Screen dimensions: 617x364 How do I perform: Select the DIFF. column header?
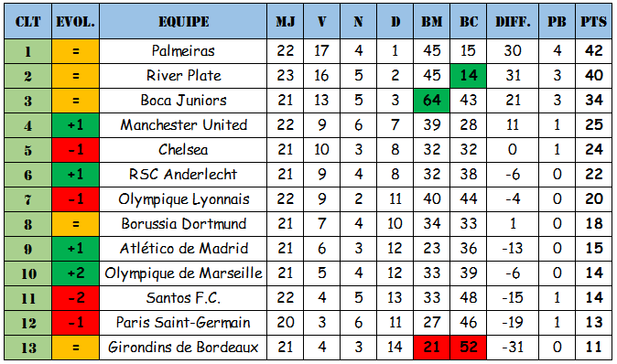[513, 21]
